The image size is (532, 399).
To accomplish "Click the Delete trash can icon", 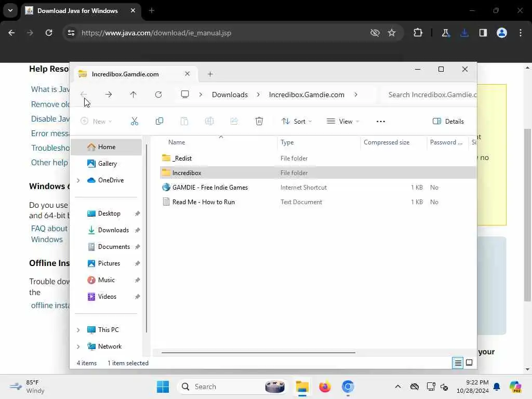I will (x=259, y=121).
